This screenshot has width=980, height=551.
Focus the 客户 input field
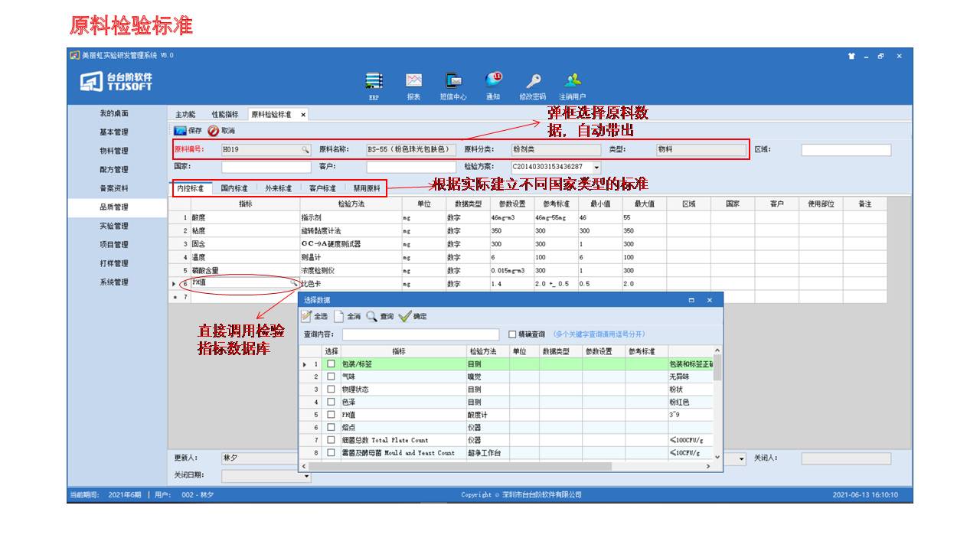[411, 167]
